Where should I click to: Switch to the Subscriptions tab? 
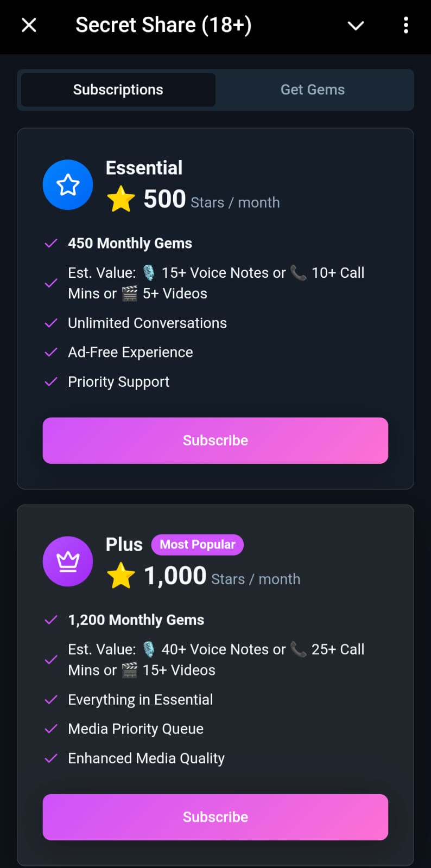pos(118,90)
